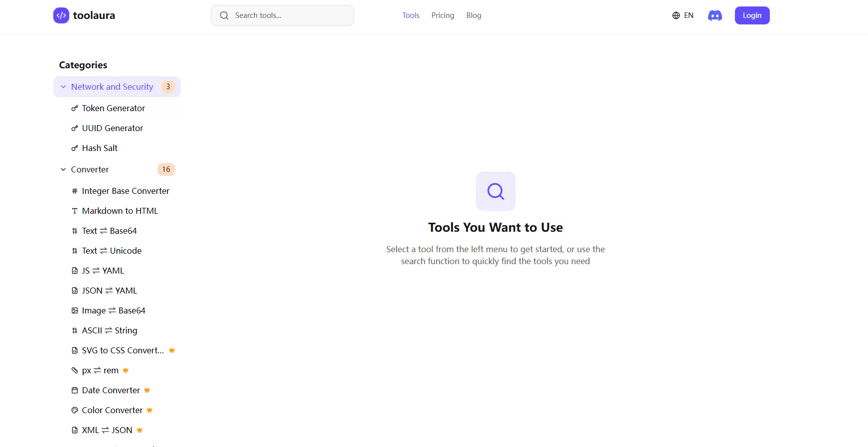The image size is (868, 447).
Task: Select the Image Base64 tool label
Action: tap(114, 310)
